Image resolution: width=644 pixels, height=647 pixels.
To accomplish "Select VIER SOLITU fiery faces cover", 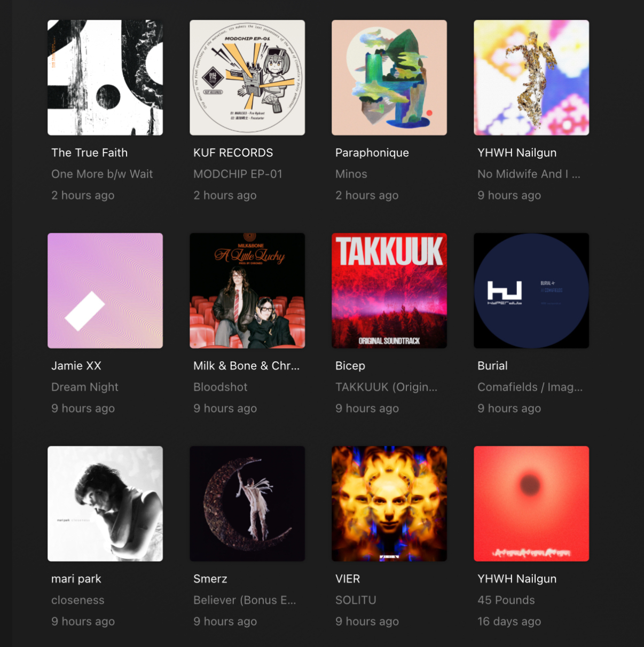I will point(389,503).
